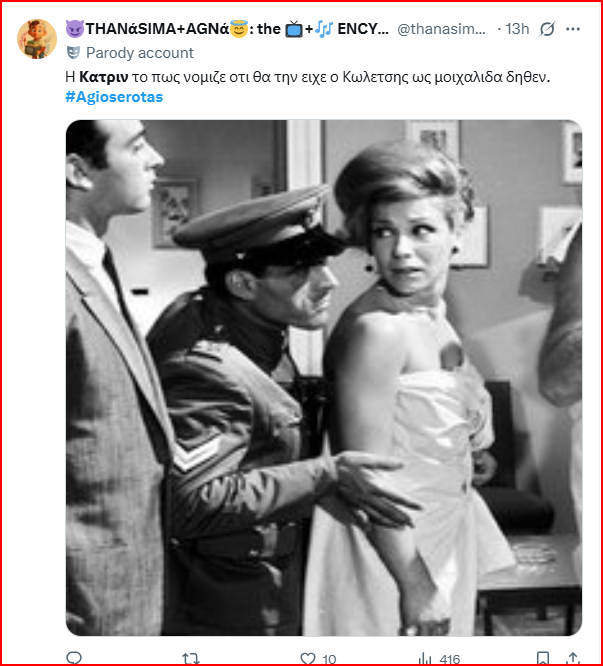Open the More options three-dot menu

pyautogui.click(x=573, y=29)
